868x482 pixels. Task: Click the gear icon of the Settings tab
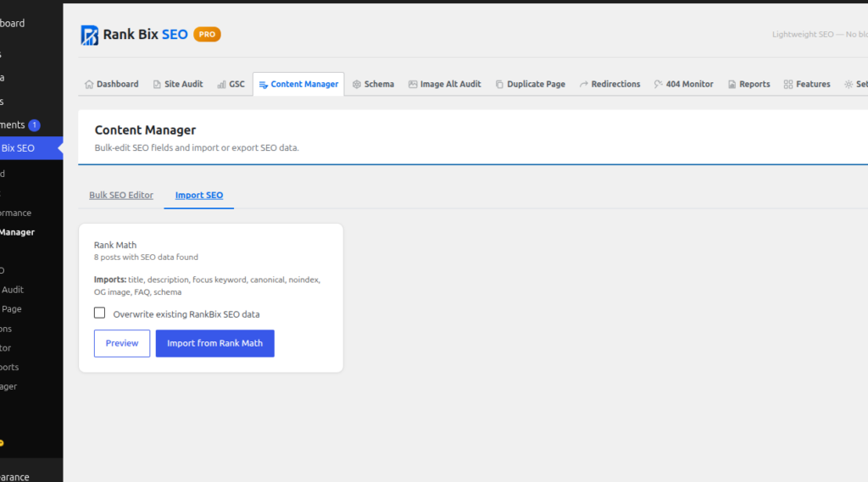coord(849,84)
